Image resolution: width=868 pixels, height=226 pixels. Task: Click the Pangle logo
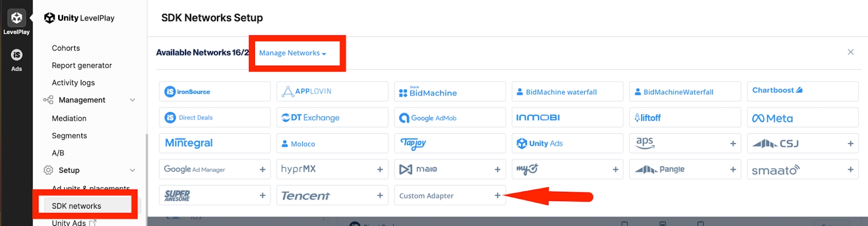660,169
